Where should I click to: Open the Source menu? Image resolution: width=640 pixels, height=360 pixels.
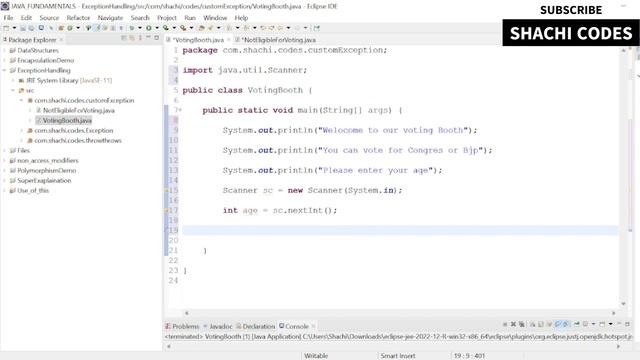(49, 18)
